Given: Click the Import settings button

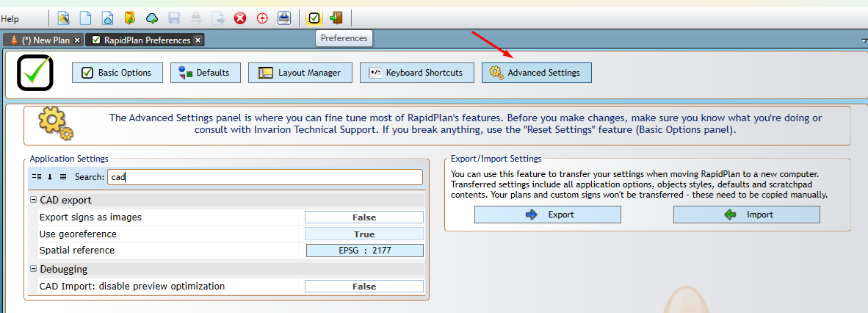Looking at the screenshot, I should tap(746, 215).
